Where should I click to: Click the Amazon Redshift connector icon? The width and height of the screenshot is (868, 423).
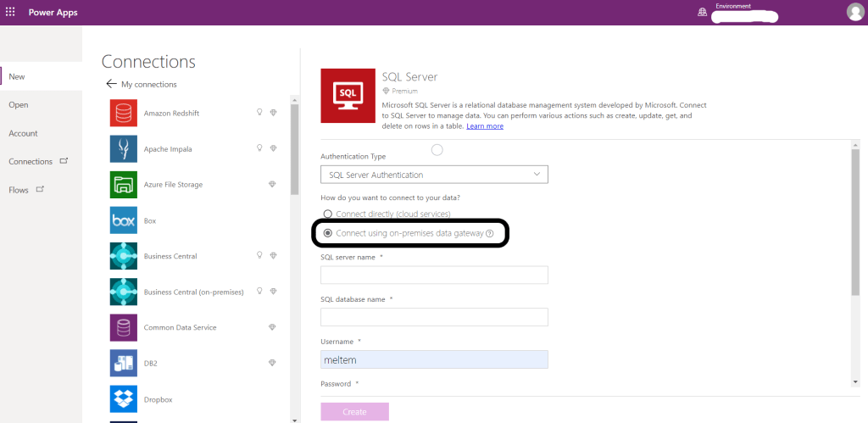[x=124, y=113]
